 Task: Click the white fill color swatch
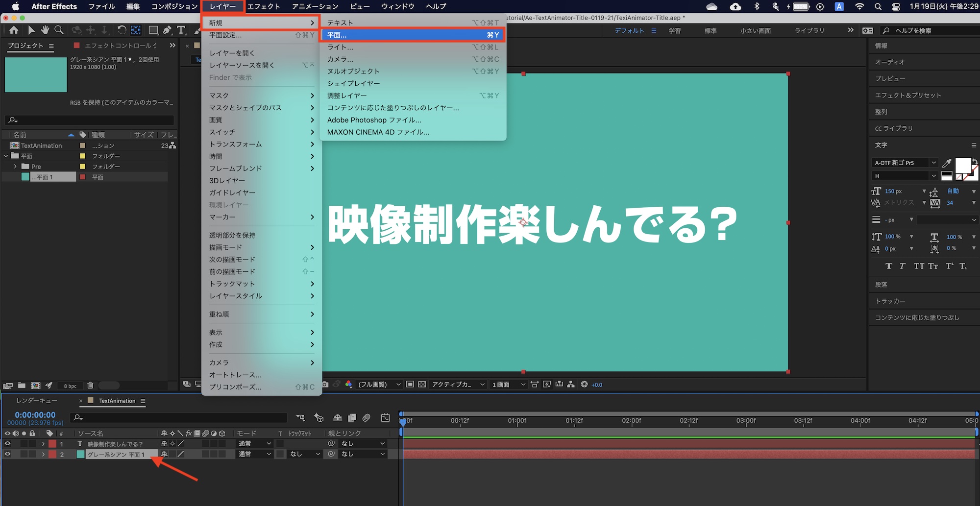point(962,166)
